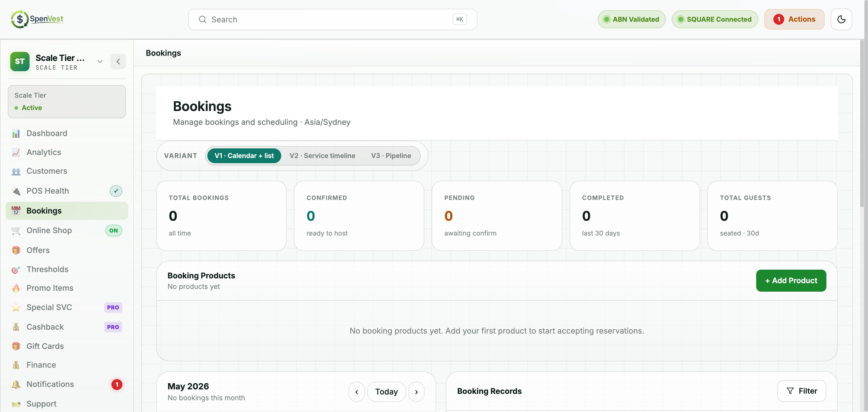Open the Dashboard menu item
The height and width of the screenshot is (412, 868).
(x=67, y=134)
